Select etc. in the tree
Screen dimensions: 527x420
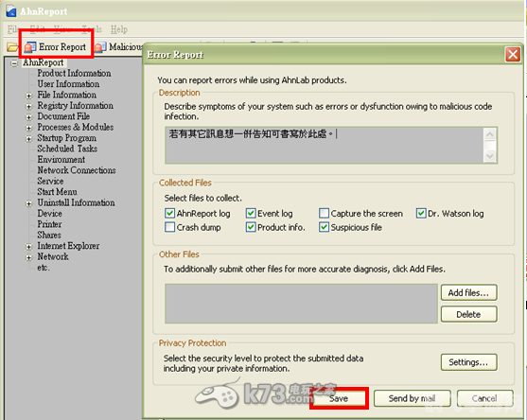(43, 268)
